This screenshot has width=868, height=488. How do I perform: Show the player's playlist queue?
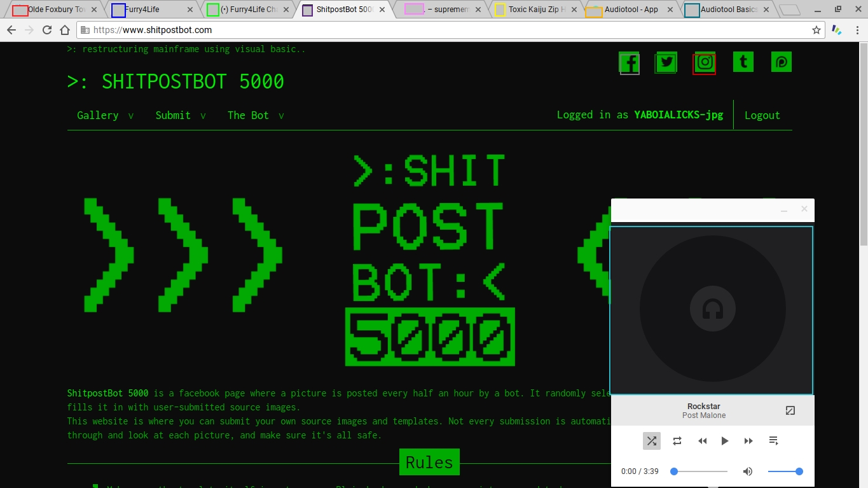pos(774,441)
